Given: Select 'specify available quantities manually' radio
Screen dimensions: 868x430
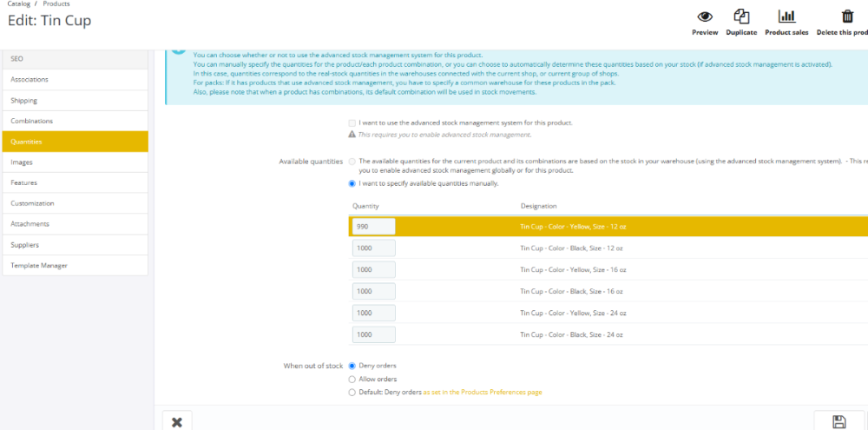Looking at the screenshot, I should point(352,183).
